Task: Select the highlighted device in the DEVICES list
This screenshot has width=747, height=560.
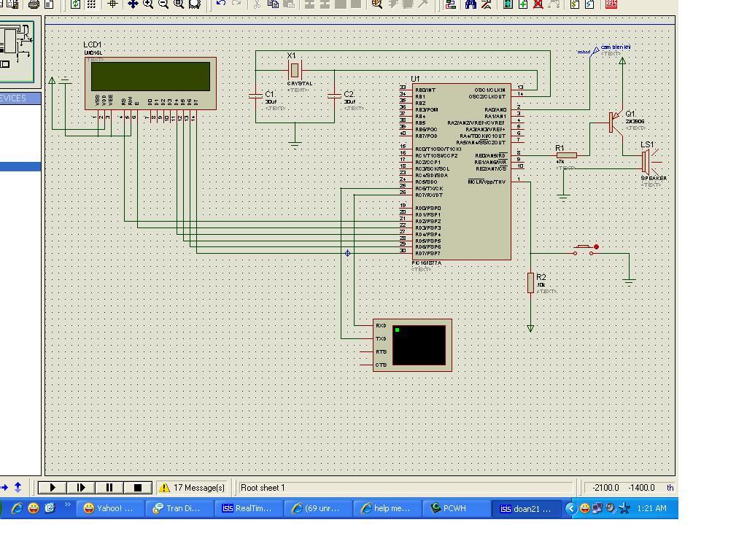Action: (x=20, y=166)
